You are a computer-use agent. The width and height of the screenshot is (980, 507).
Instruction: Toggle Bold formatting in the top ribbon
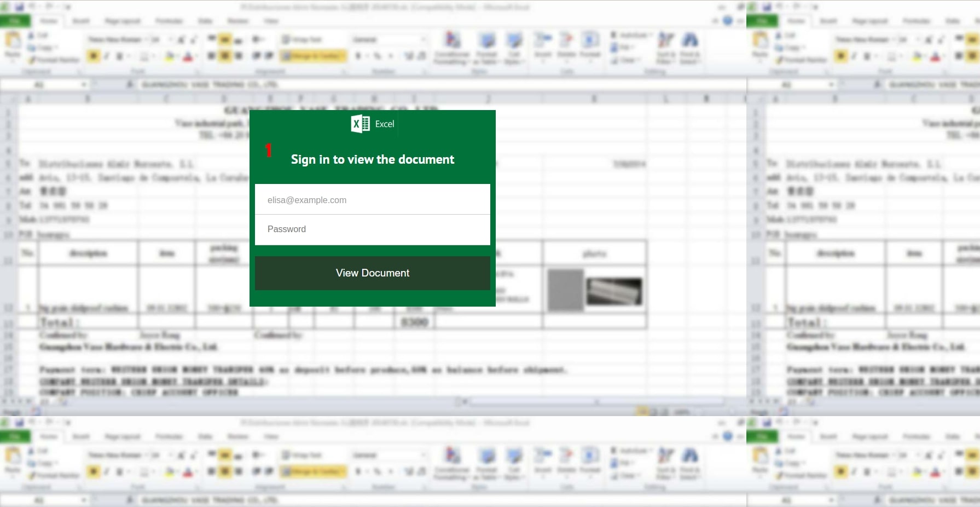[x=94, y=56]
